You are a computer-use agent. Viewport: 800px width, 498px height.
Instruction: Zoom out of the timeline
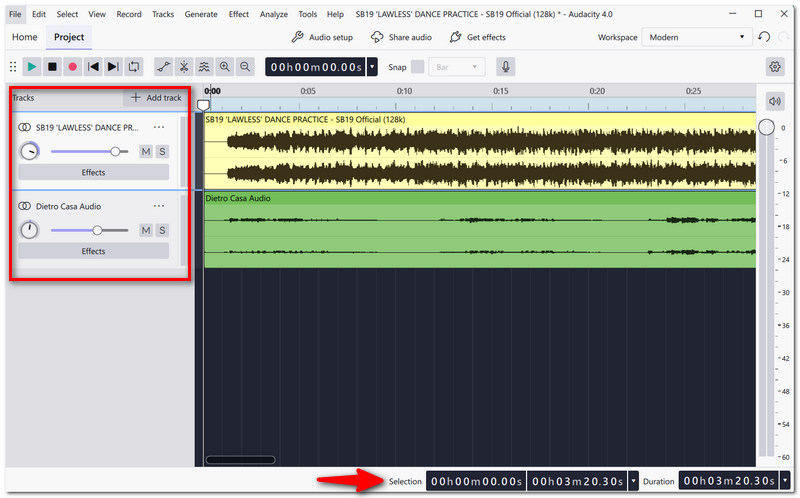(245, 67)
